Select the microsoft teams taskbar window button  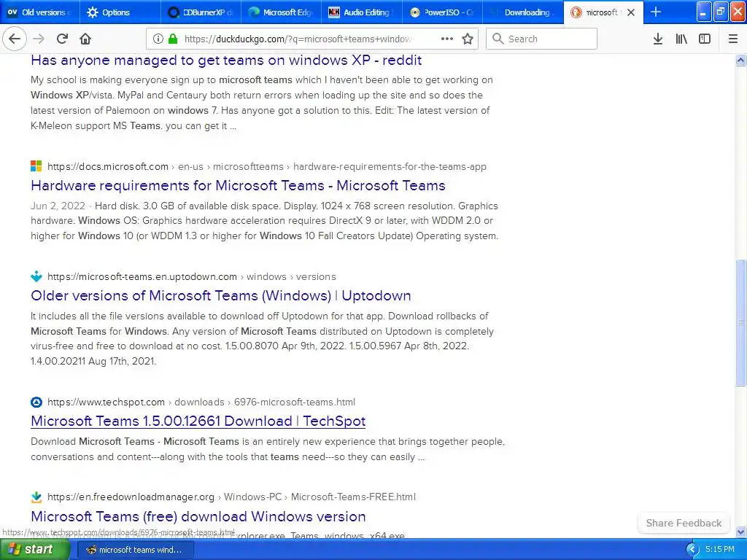(x=135, y=550)
